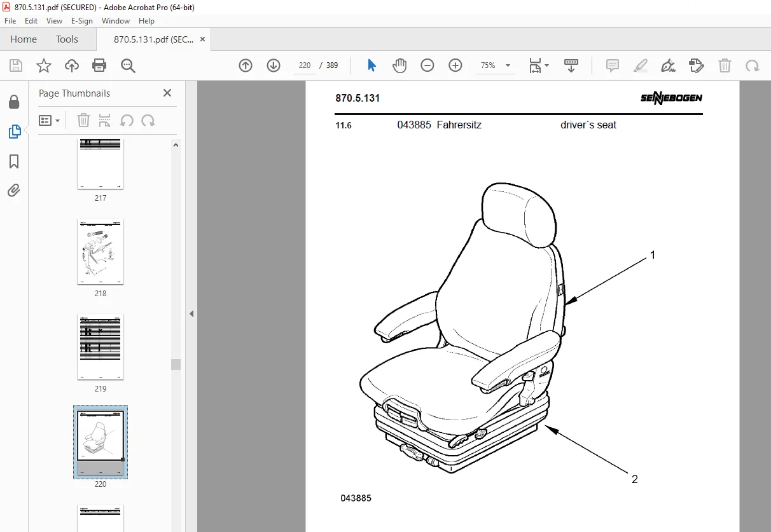Open the bookmarks panel
The image size is (771, 532).
[14, 161]
